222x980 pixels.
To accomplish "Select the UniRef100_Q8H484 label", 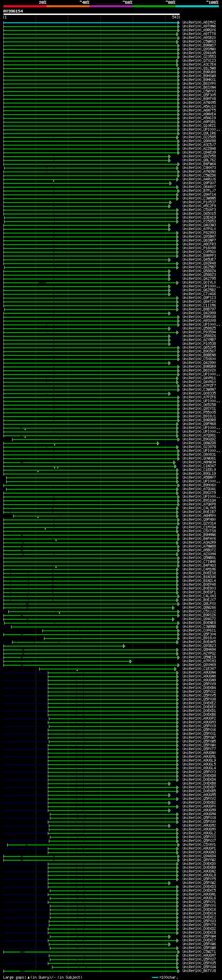I will tap(199, 650).
